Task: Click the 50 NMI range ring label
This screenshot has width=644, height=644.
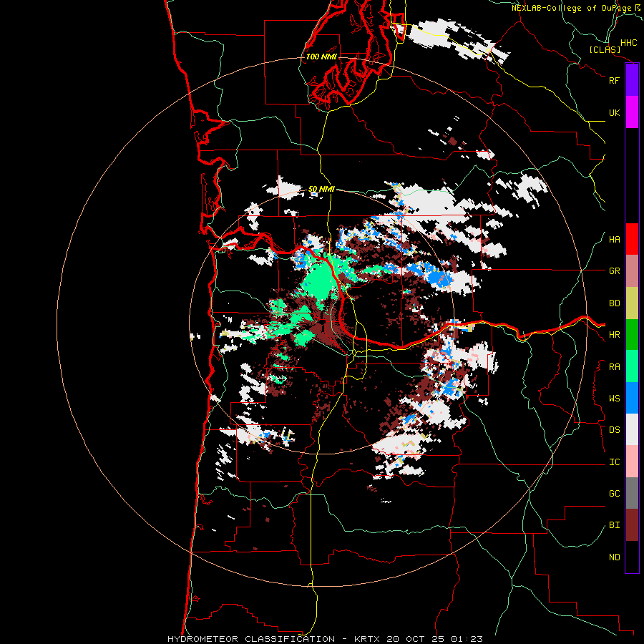Action: pos(321,189)
